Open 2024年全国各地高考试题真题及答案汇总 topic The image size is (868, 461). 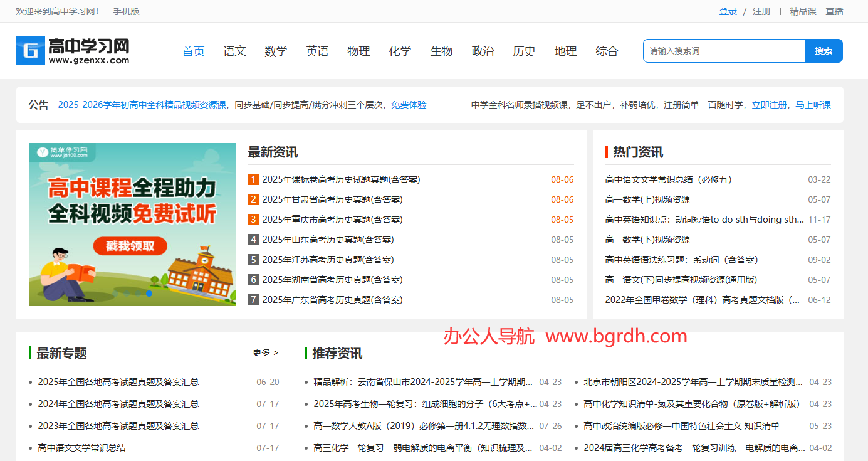coord(118,404)
